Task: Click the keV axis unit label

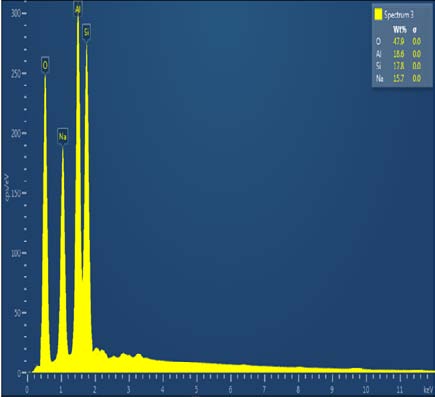Action: point(428,389)
